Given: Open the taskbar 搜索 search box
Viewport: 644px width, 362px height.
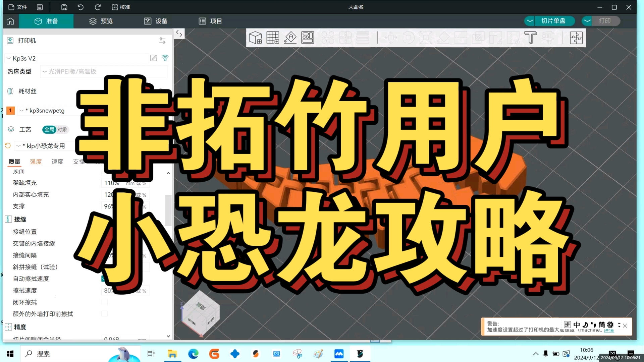Looking at the screenshot, I should click(80, 354).
